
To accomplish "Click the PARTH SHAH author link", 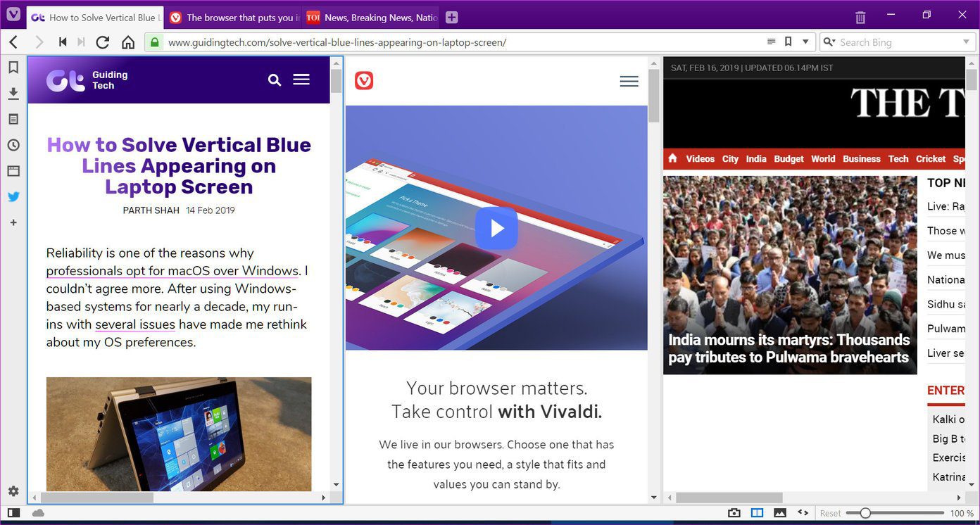I will [x=151, y=210].
